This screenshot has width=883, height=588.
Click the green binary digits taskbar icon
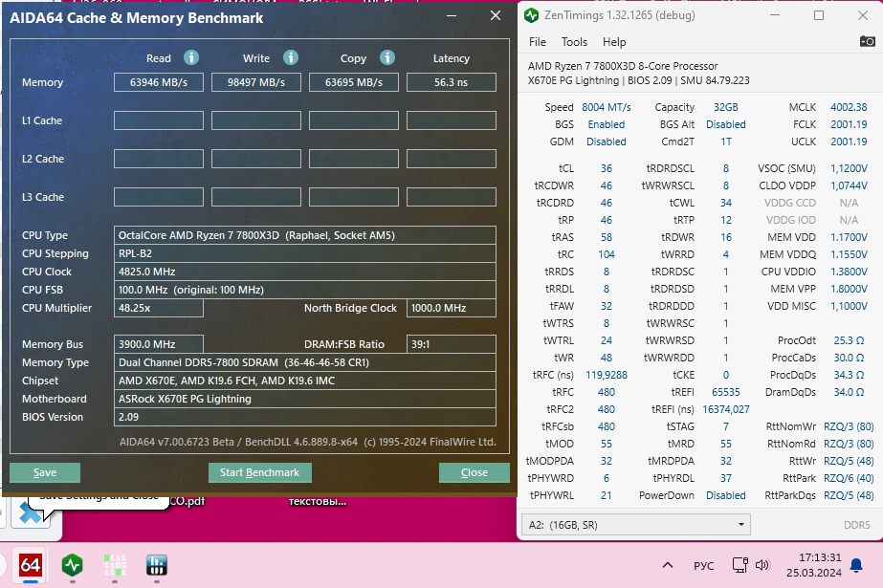tap(115, 565)
